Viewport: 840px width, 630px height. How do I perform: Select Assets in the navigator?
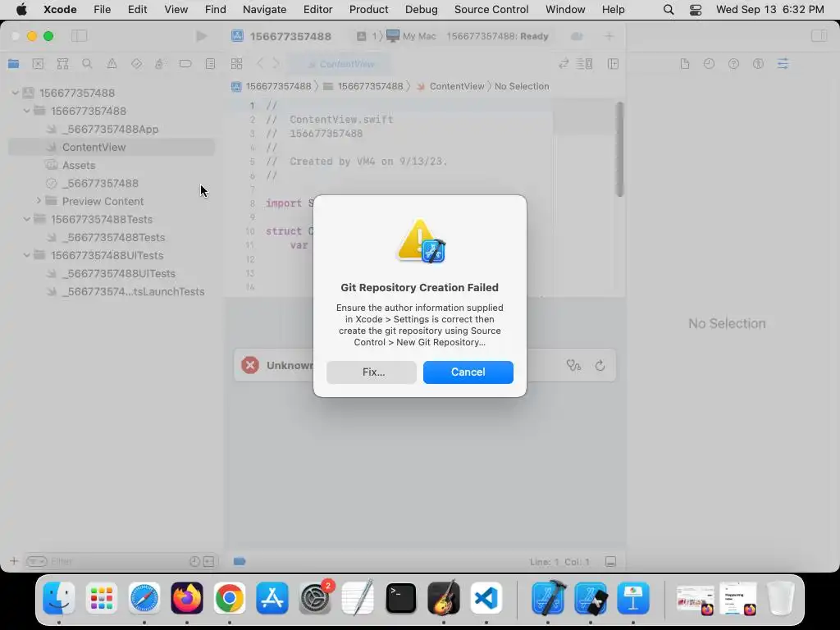(112, 165)
